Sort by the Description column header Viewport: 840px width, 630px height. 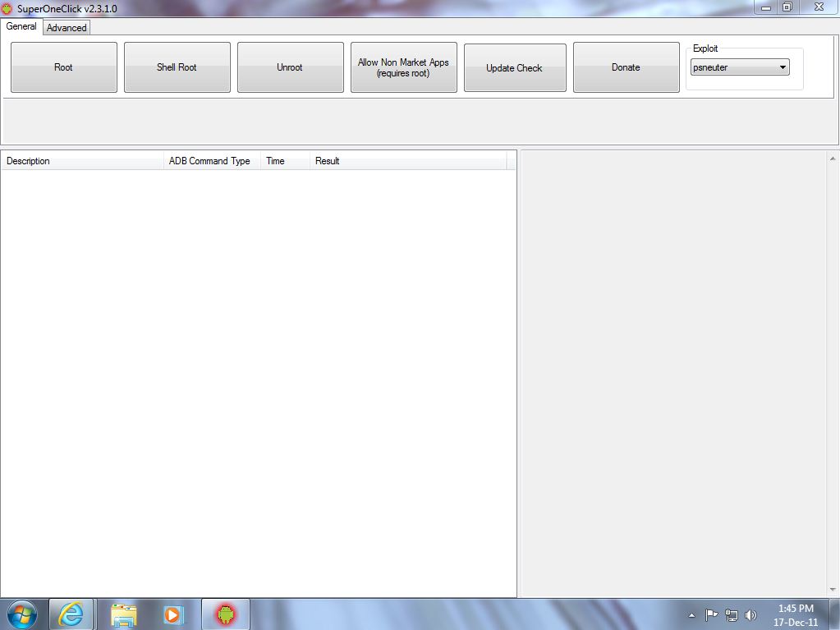pos(83,161)
